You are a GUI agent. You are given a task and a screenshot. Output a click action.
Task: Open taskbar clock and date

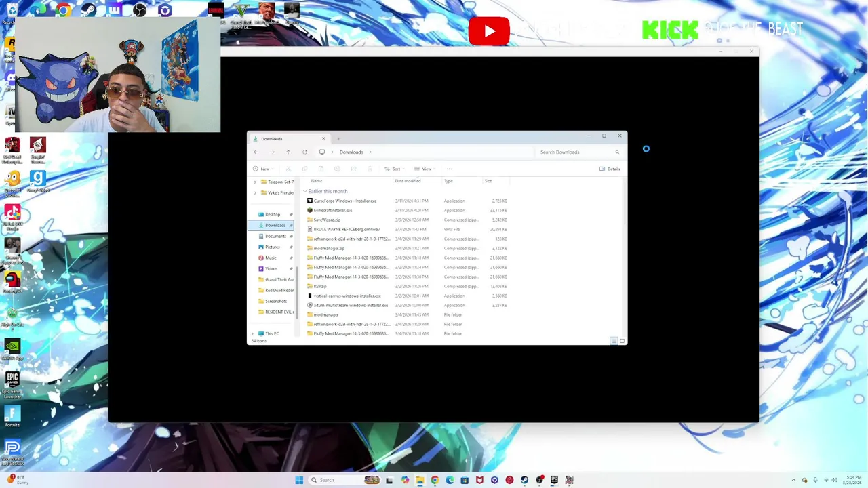[x=852, y=480]
